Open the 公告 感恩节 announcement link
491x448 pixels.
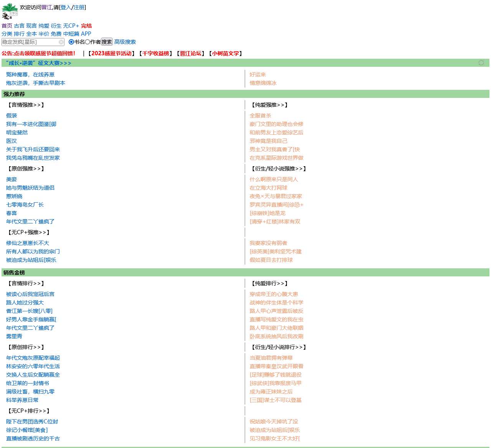click(x=38, y=53)
